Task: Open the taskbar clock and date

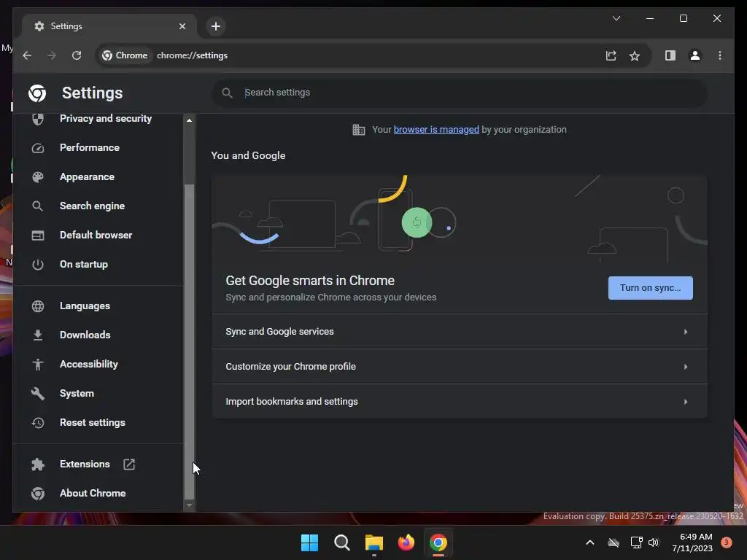Action: (x=692, y=542)
